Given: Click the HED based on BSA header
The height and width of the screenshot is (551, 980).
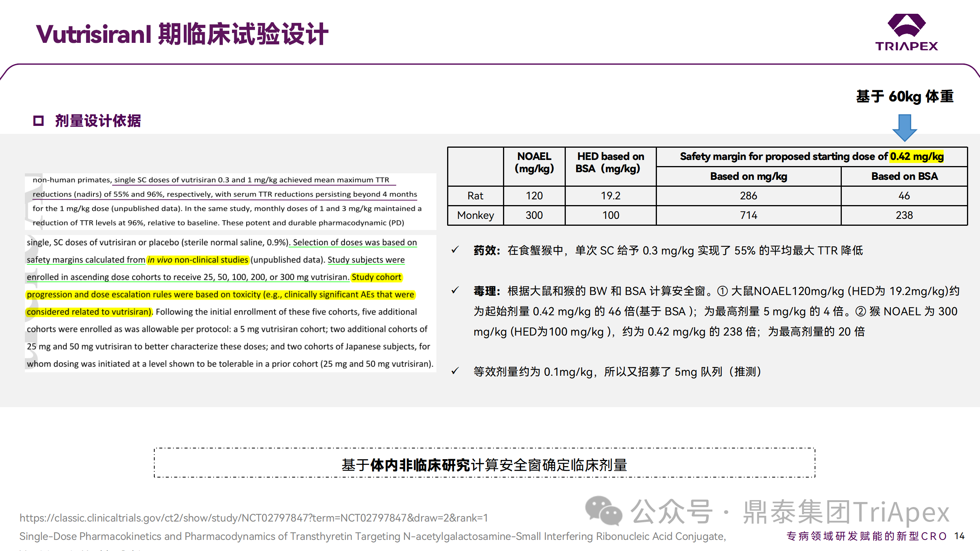Looking at the screenshot, I should [x=610, y=163].
